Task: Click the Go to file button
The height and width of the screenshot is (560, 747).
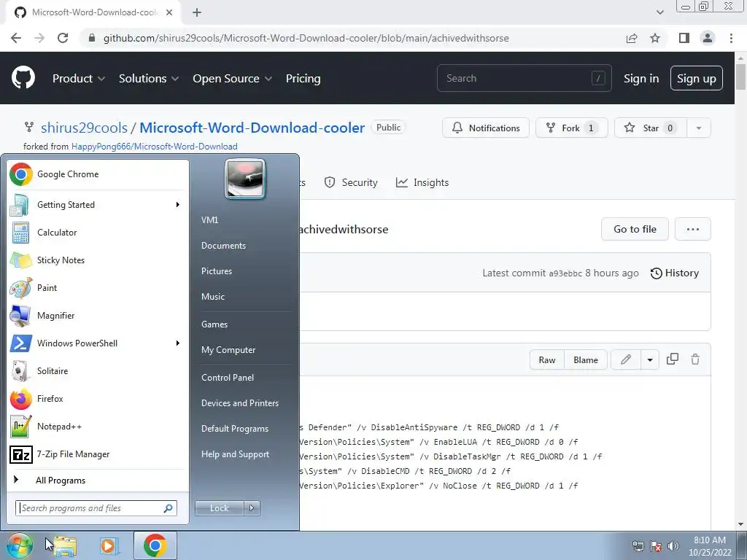Action: coord(635,229)
